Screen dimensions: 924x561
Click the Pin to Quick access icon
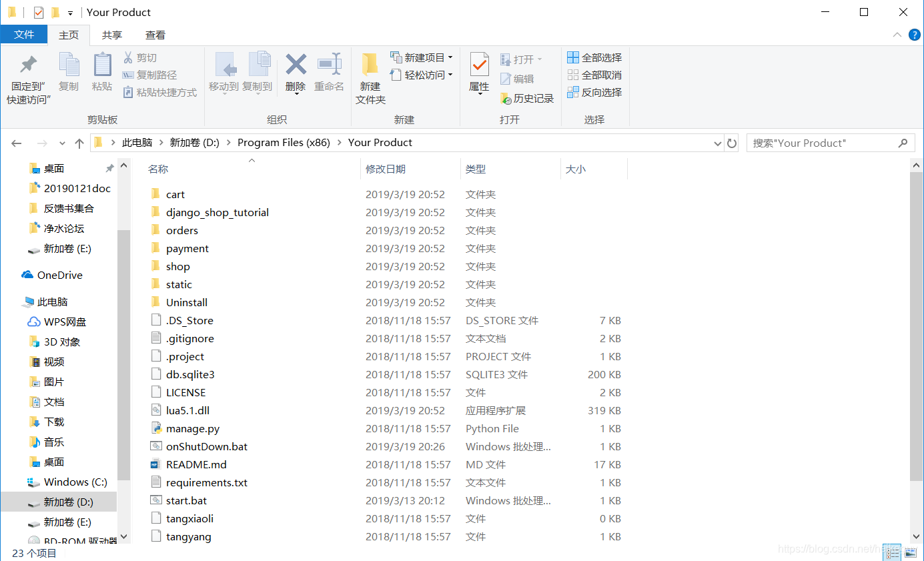click(x=29, y=65)
